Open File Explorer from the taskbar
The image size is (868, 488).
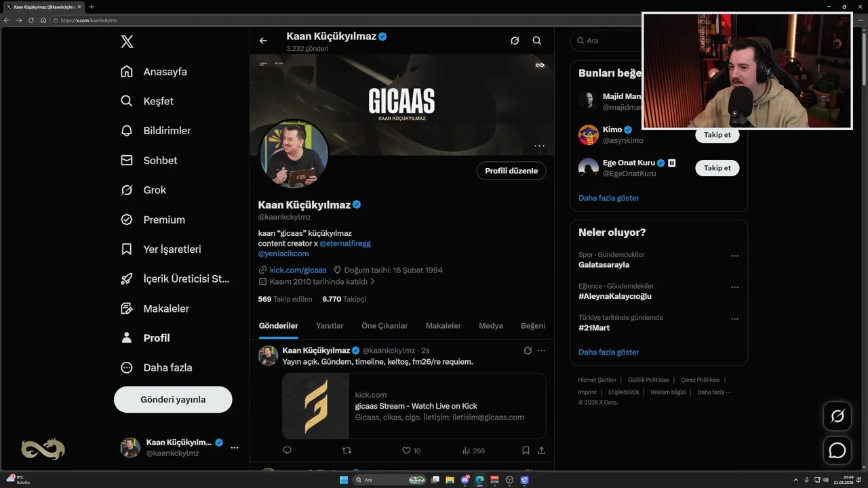pos(450,480)
